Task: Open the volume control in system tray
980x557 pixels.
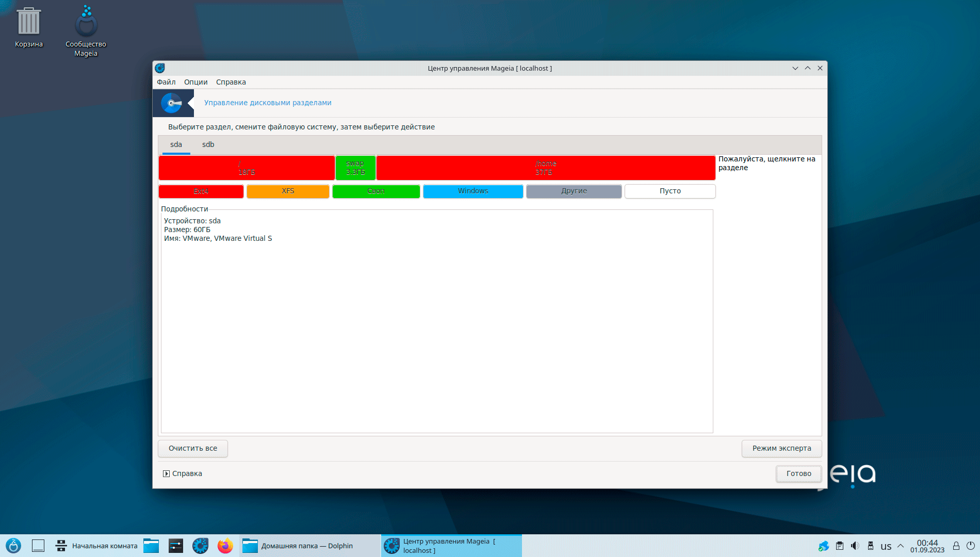Action: [855, 546]
